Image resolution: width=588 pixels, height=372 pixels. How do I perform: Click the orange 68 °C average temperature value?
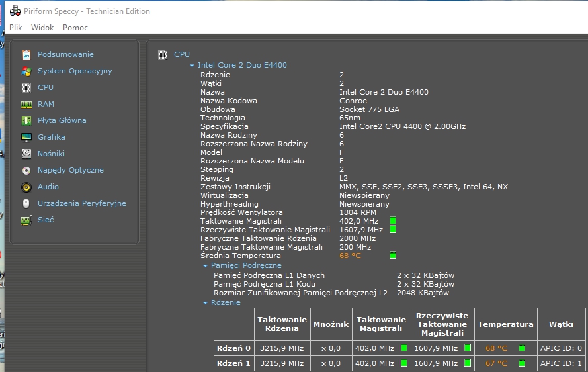click(x=351, y=256)
